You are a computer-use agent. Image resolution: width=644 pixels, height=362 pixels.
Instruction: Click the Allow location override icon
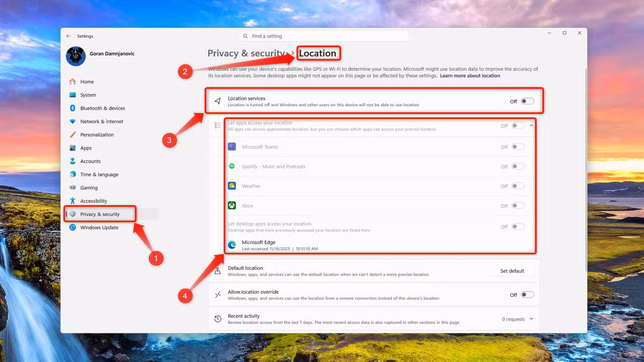point(218,295)
